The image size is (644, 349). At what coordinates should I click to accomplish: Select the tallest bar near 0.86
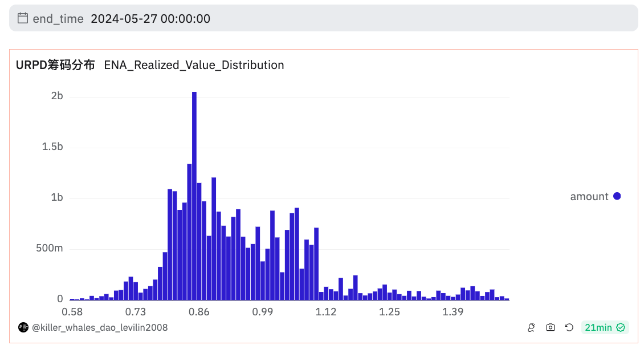194,196
